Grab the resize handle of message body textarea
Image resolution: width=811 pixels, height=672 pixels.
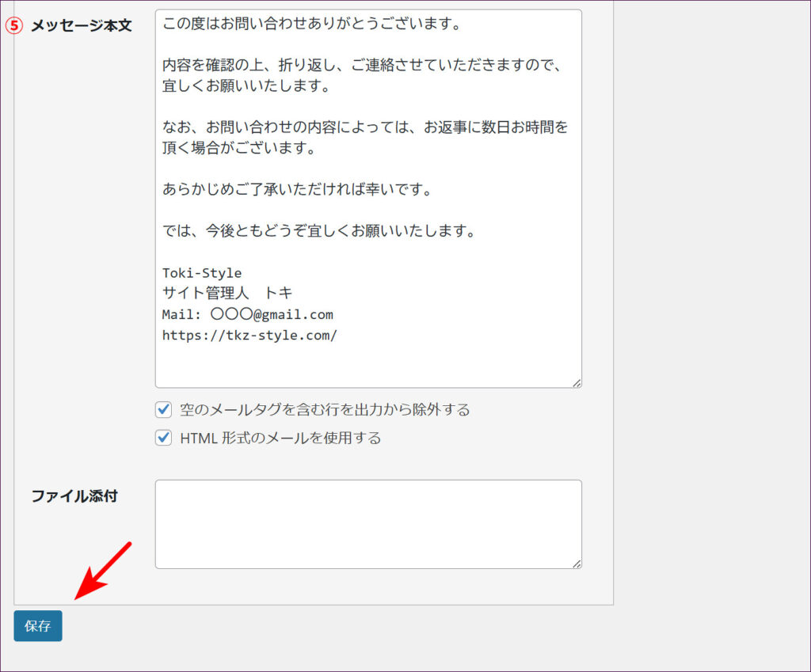pos(577,383)
